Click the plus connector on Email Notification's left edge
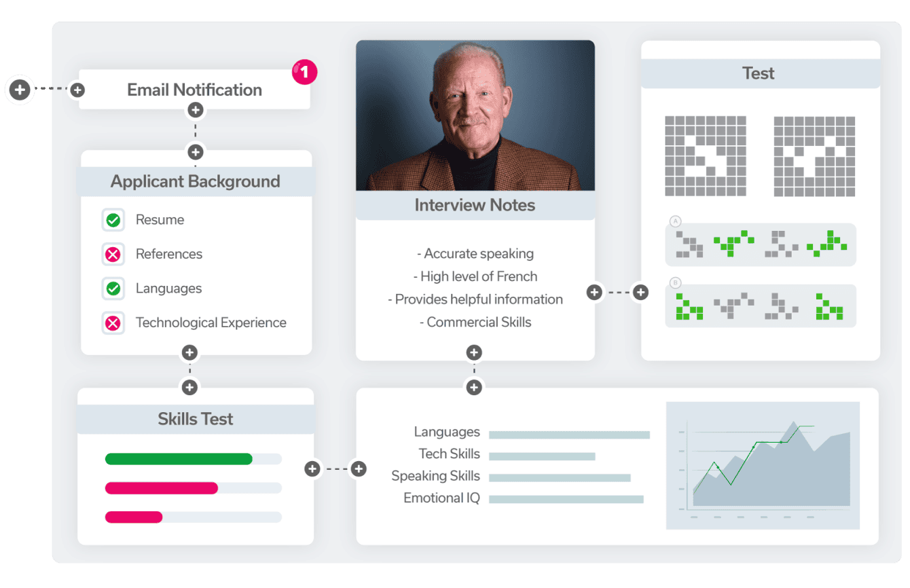Viewport: 910px width, 588px height. 77,90
